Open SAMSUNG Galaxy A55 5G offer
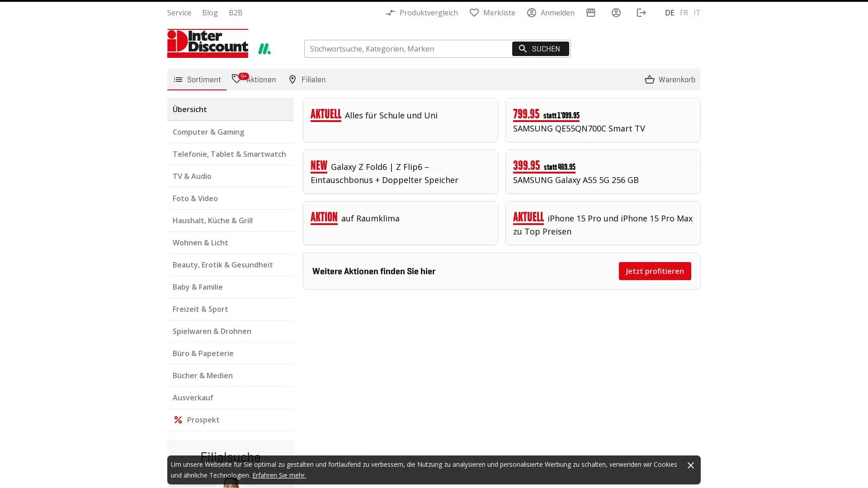The width and height of the screenshot is (868, 488). 603,172
